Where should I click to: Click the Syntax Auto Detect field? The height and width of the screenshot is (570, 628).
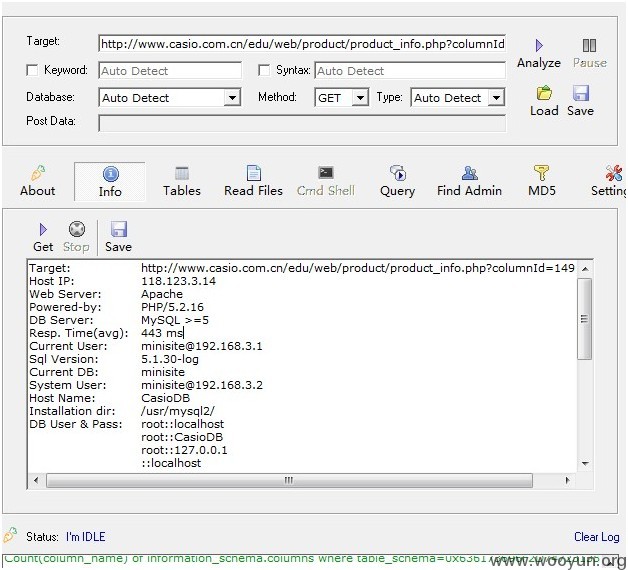pyautogui.click(x=410, y=71)
